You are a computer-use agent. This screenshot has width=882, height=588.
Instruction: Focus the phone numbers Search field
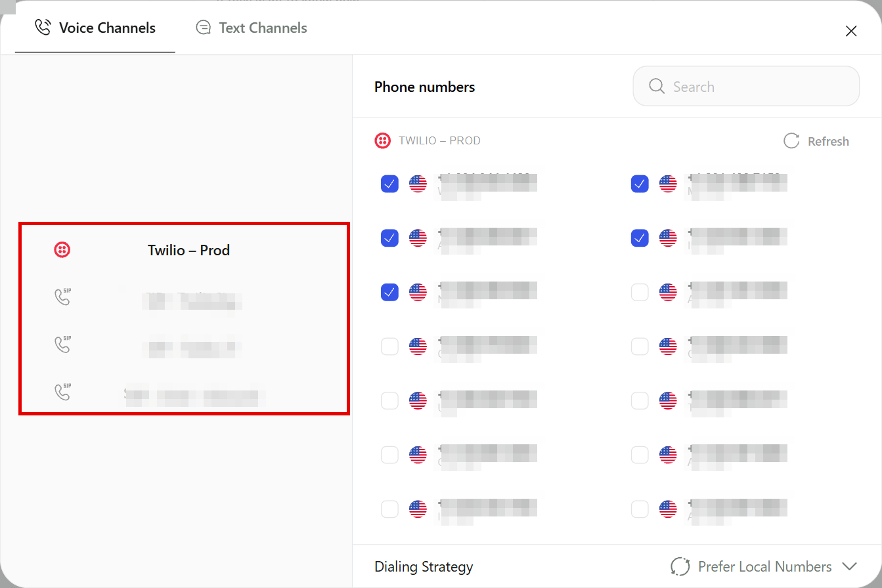[x=746, y=86]
